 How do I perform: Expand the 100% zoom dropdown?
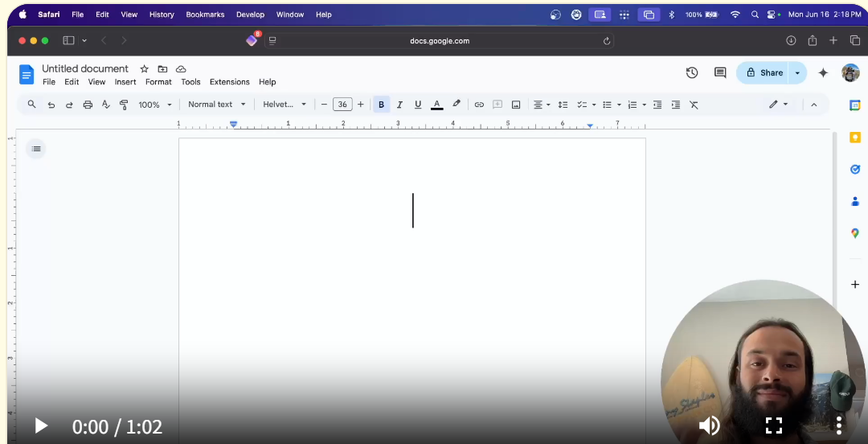point(154,105)
